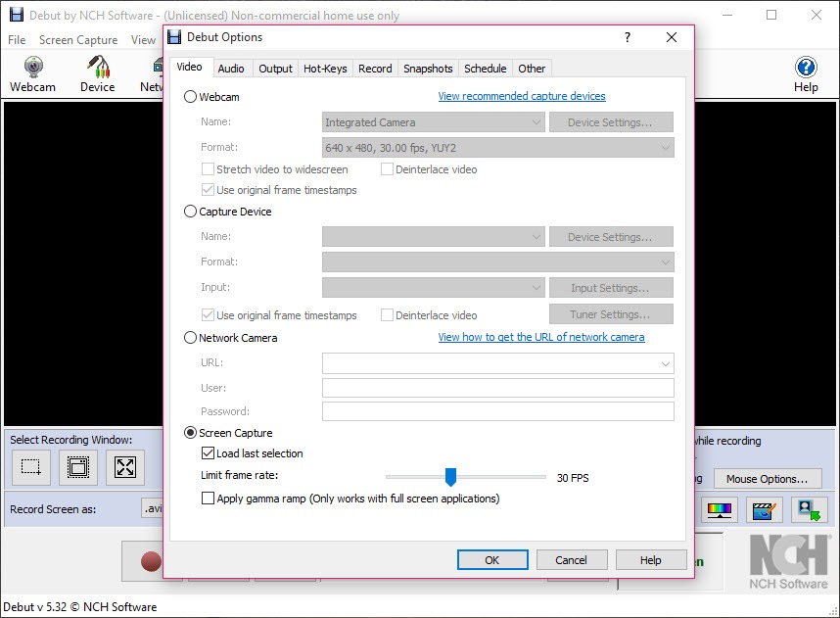Screen dimensions: 840x618
Task: Click the Debut floppy disk title icon
Action: point(174,37)
